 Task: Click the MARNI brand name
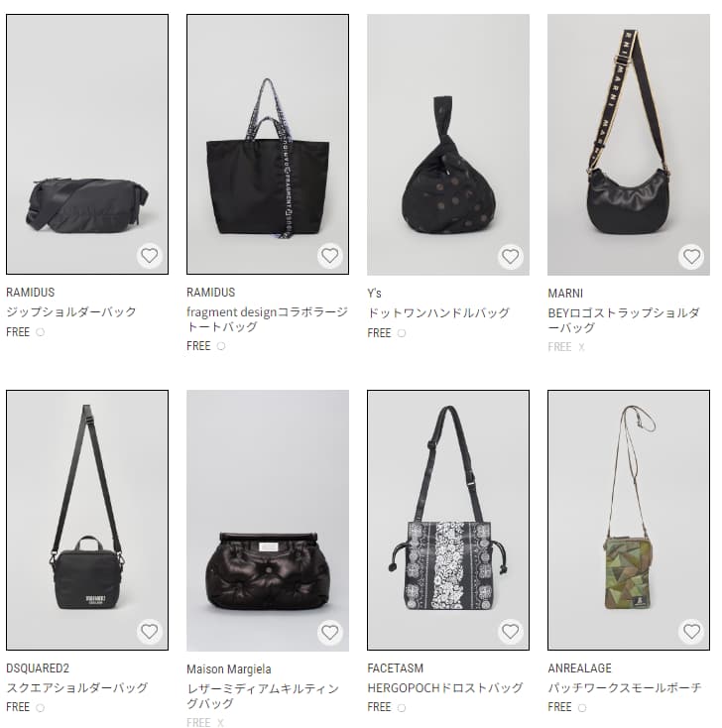(x=565, y=294)
